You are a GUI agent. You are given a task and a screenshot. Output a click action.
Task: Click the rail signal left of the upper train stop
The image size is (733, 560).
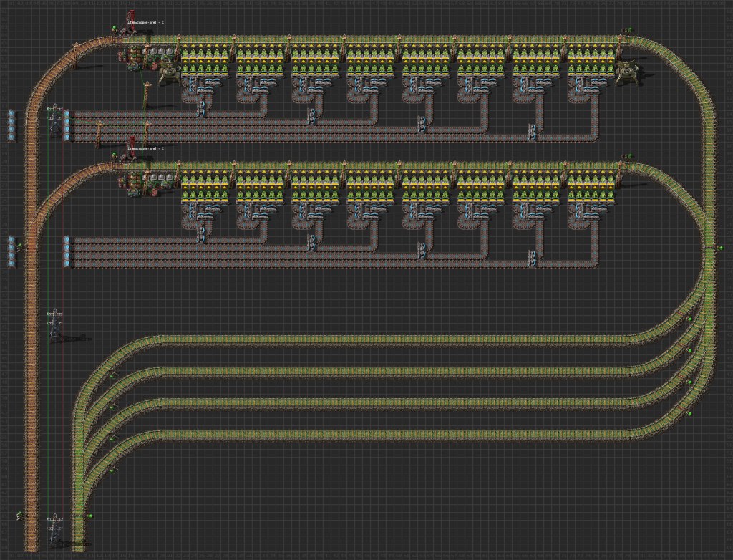click(114, 29)
